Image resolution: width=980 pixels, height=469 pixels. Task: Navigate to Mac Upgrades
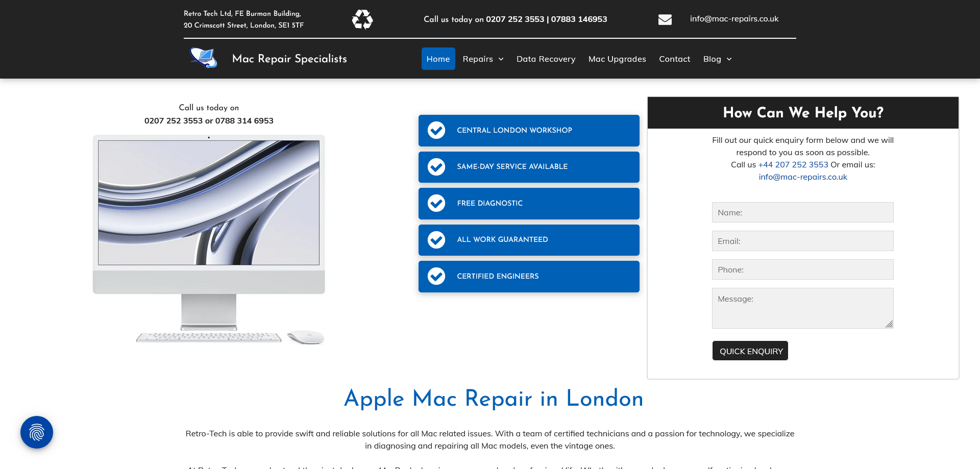pyautogui.click(x=617, y=59)
